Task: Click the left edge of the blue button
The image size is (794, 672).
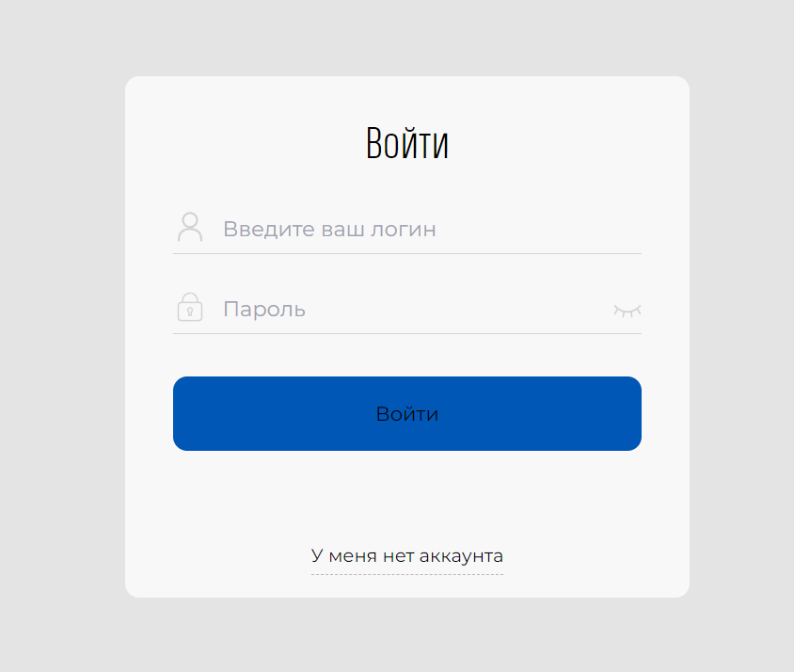Action: point(181,414)
